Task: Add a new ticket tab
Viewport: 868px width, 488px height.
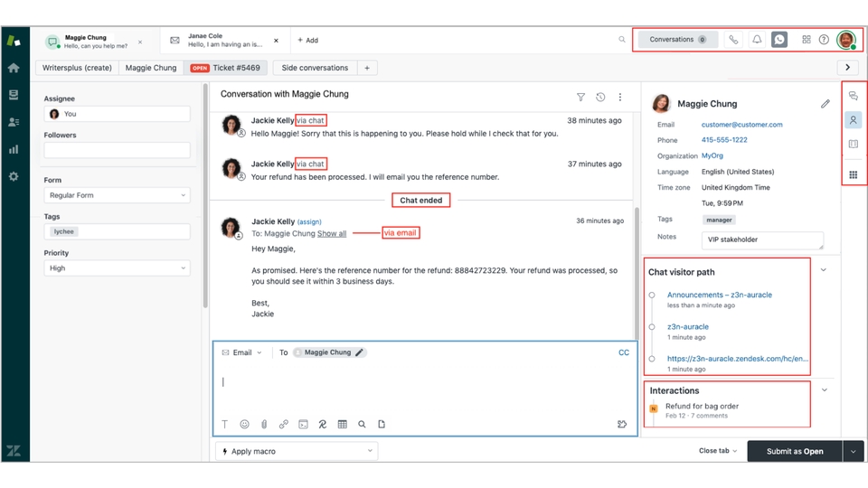Action: point(307,40)
